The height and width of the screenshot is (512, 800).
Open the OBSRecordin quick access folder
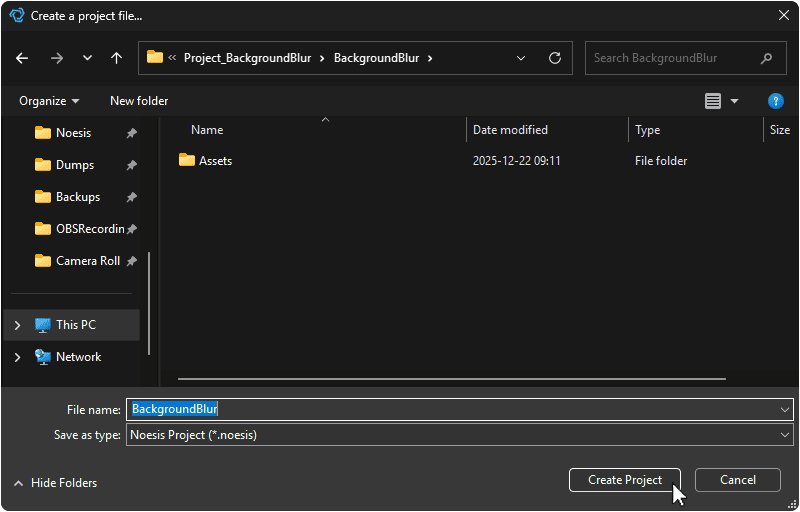(x=90, y=229)
